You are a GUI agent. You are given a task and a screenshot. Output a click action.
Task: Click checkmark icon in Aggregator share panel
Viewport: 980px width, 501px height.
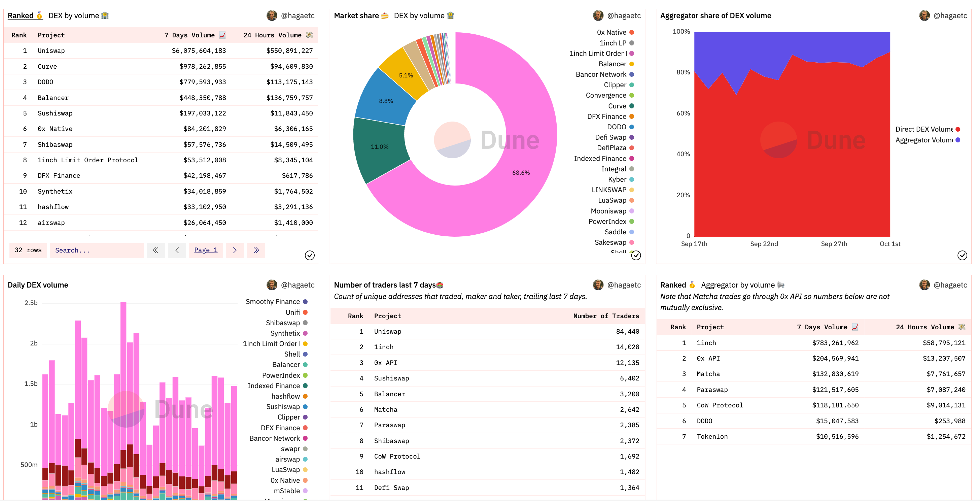(x=962, y=256)
